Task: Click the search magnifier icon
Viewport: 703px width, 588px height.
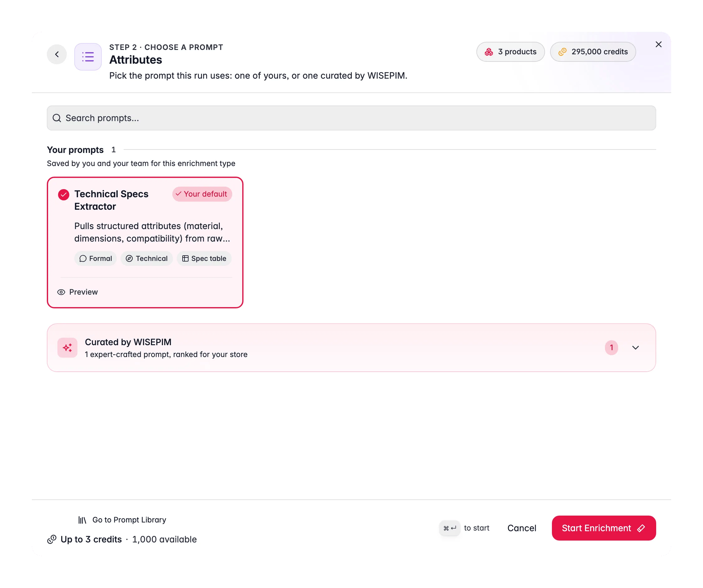Action: click(x=57, y=118)
